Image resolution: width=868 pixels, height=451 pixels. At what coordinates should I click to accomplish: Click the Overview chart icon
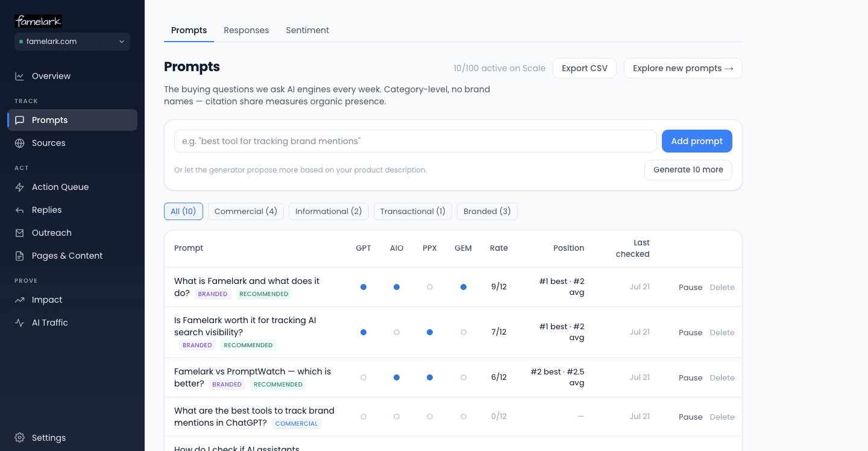click(20, 76)
